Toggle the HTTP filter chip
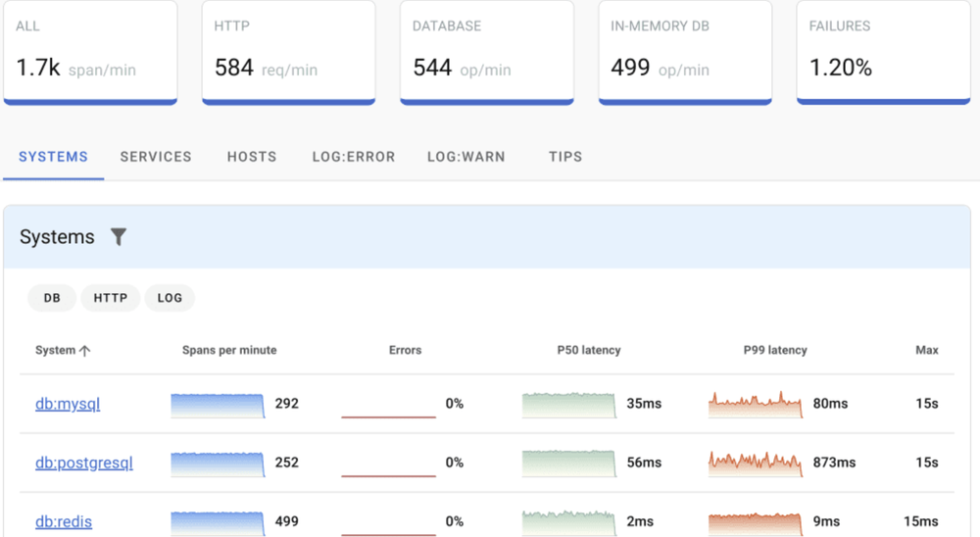This screenshot has height=537, width=980. click(111, 298)
